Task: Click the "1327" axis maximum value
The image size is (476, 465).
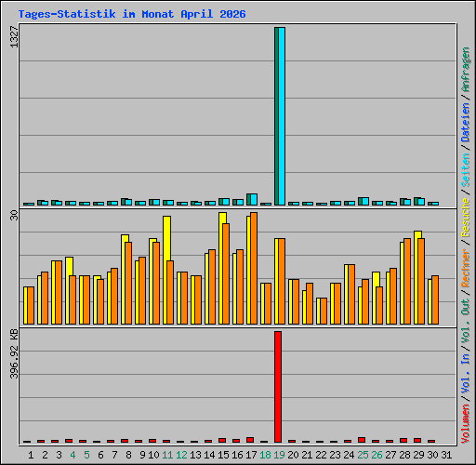Action: tap(14, 37)
